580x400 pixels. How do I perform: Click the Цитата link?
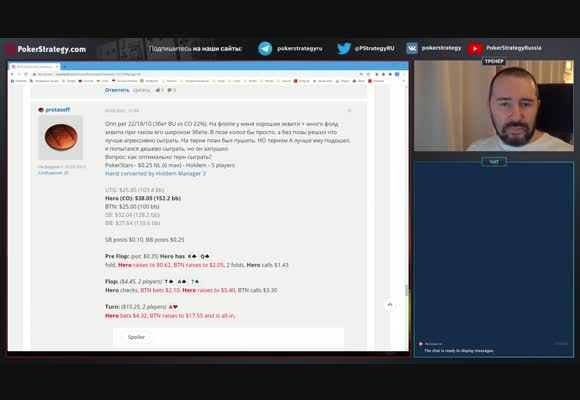(141, 90)
